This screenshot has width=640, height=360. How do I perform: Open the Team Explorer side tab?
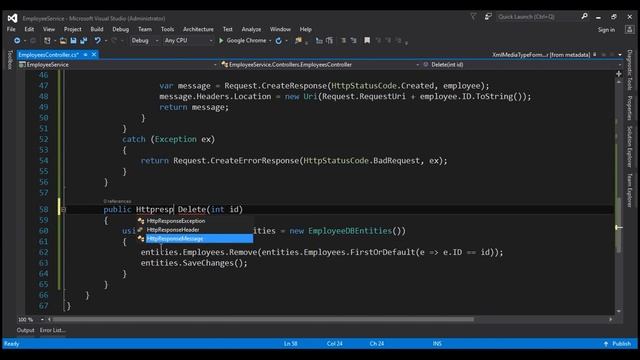(x=629, y=190)
